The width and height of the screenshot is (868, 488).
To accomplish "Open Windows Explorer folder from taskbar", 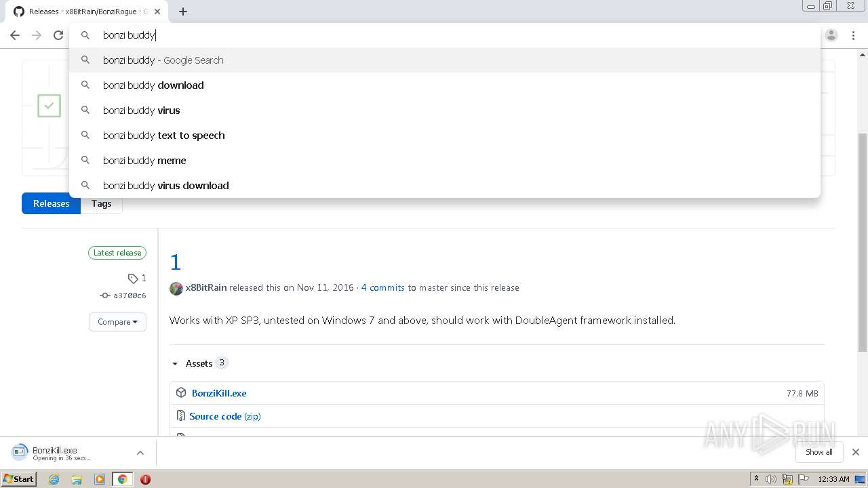I will 77,479.
